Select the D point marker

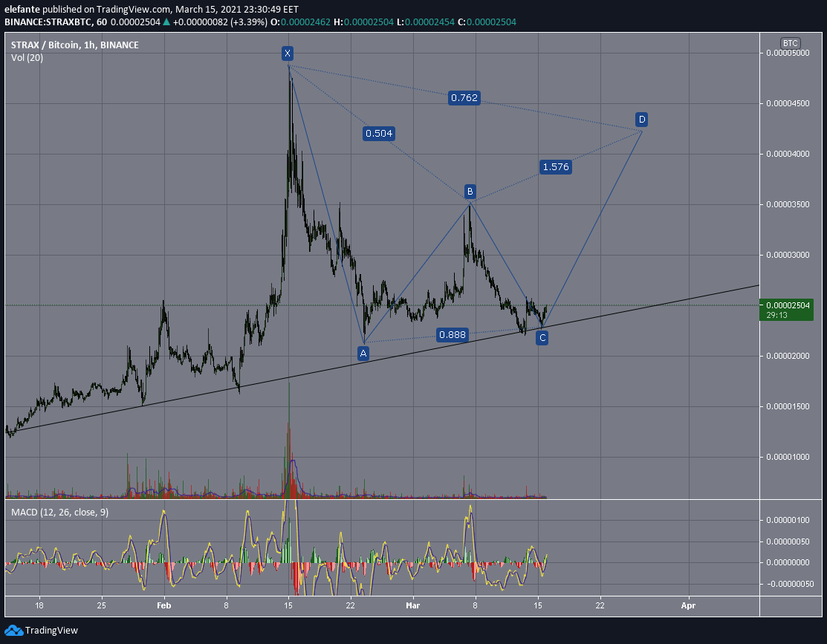point(641,119)
